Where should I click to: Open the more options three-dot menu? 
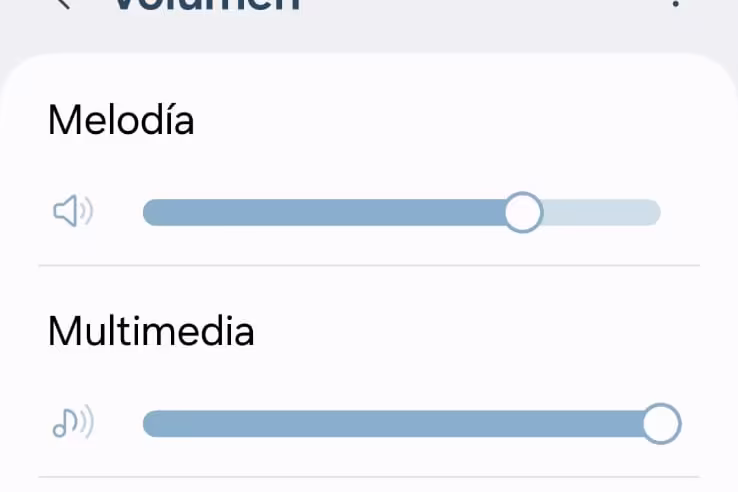tap(676, 3)
